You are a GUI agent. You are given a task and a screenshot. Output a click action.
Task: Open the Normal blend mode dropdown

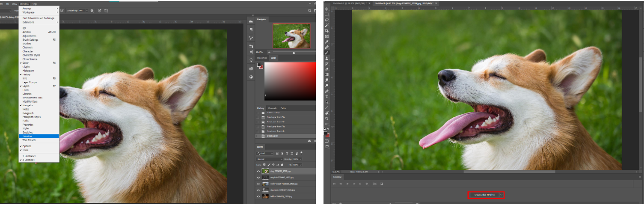pos(269,159)
